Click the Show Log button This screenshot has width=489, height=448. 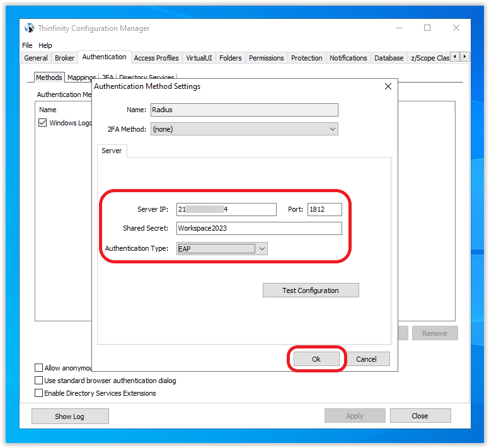click(x=70, y=416)
